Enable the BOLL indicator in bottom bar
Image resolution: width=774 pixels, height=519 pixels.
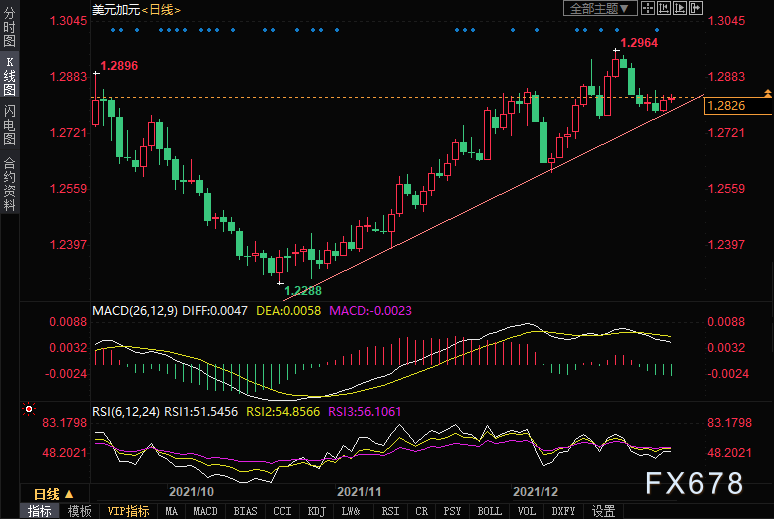[489, 511]
